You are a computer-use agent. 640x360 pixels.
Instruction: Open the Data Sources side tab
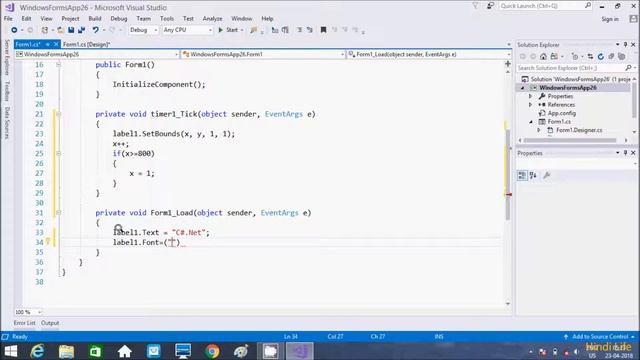coord(7,123)
